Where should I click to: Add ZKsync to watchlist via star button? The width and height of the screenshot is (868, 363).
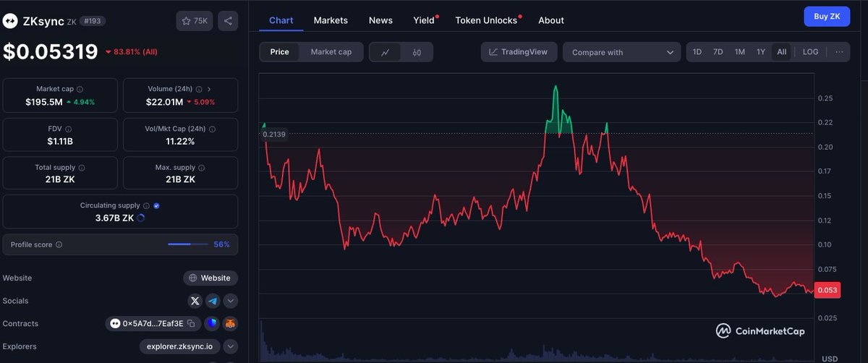(x=195, y=21)
